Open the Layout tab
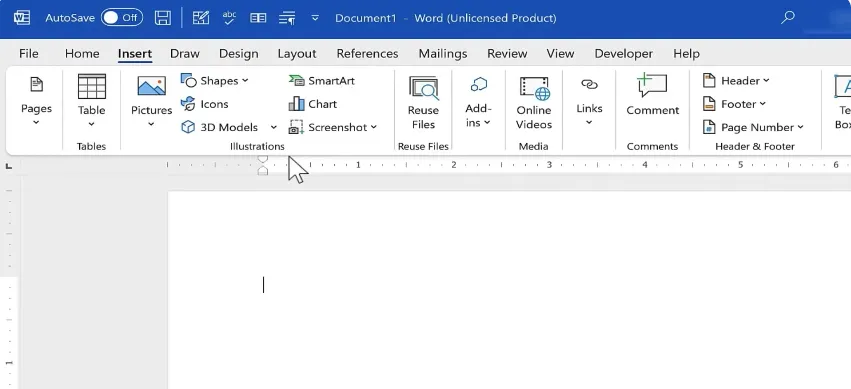The height and width of the screenshot is (389, 851). click(297, 54)
